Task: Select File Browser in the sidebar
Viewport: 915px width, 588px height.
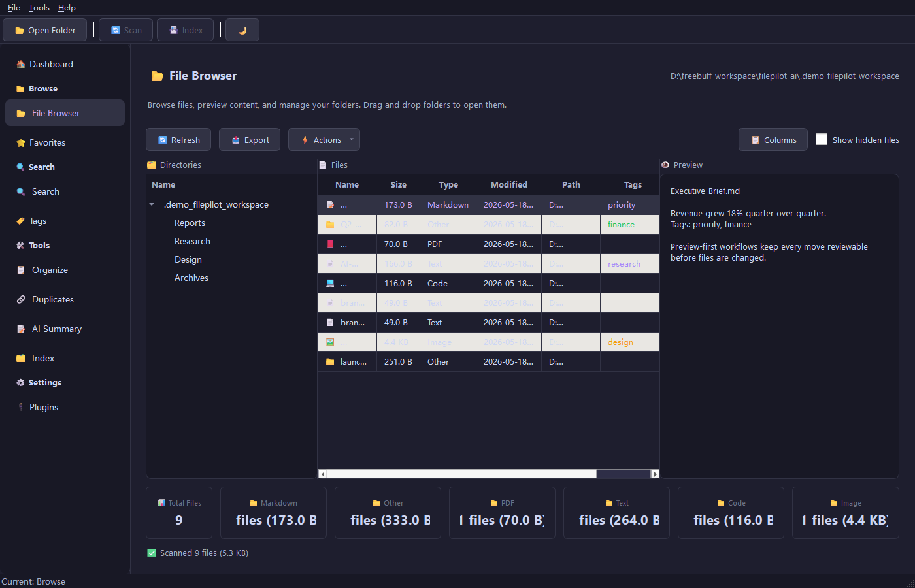Action: [x=65, y=113]
